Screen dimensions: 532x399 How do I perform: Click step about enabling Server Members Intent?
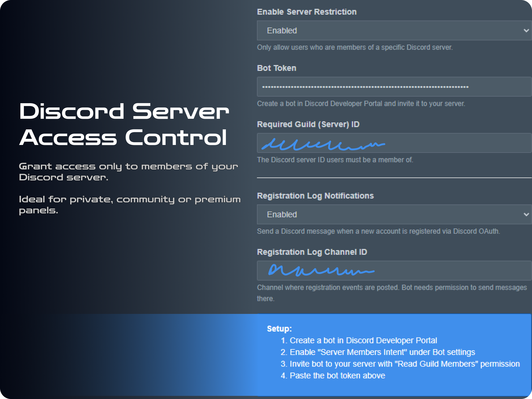click(382, 352)
